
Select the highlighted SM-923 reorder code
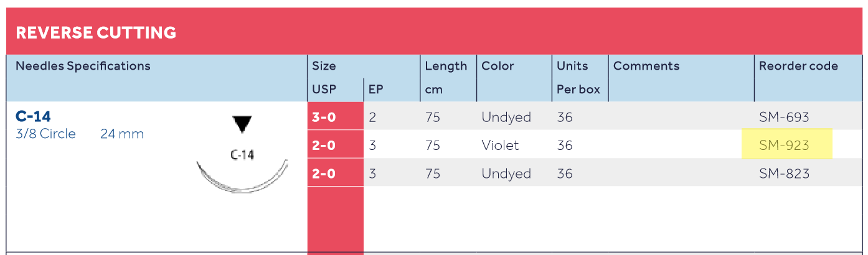pos(784,146)
